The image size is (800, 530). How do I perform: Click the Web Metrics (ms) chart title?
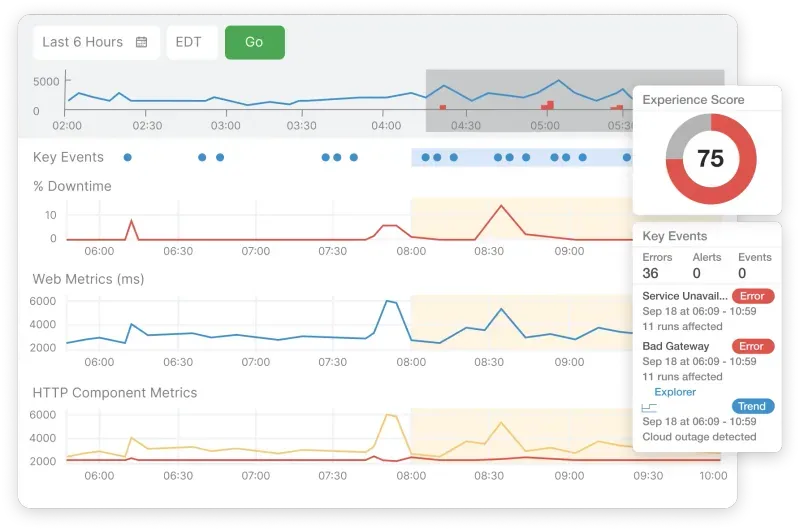[x=88, y=279]
